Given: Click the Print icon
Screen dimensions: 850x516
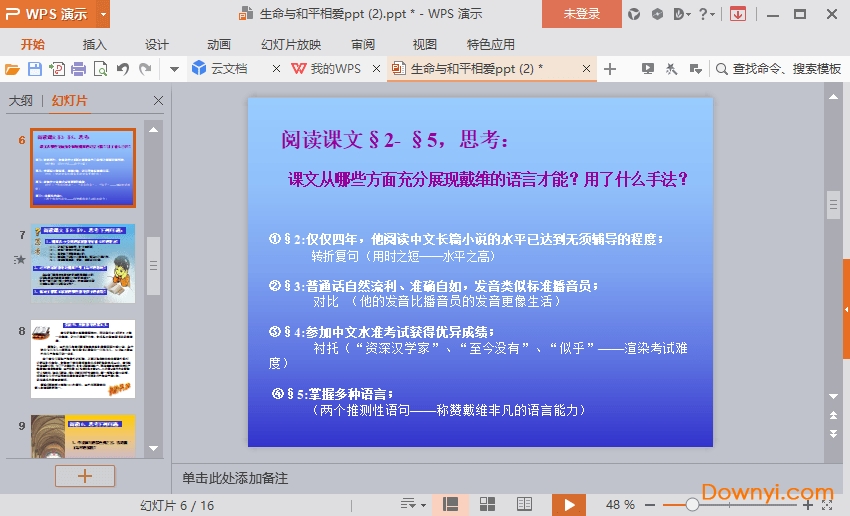Looking at the screenshot, I should point(79,69).
